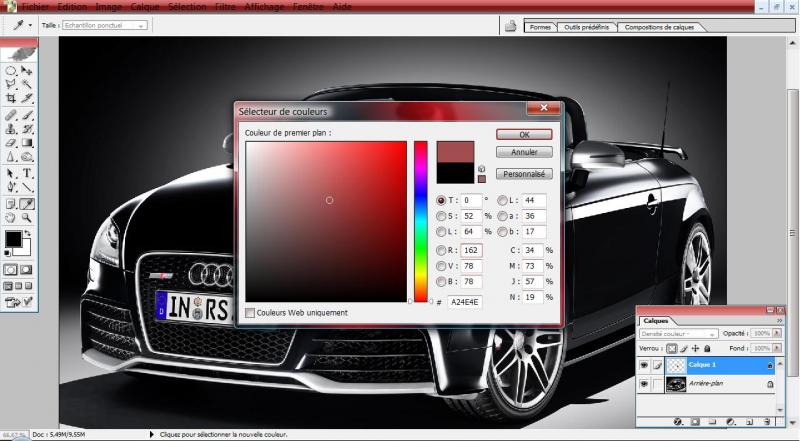Click the toolbox foreground color swatch
The height and width of the screenshot is (441, 800).
point(13,239)
